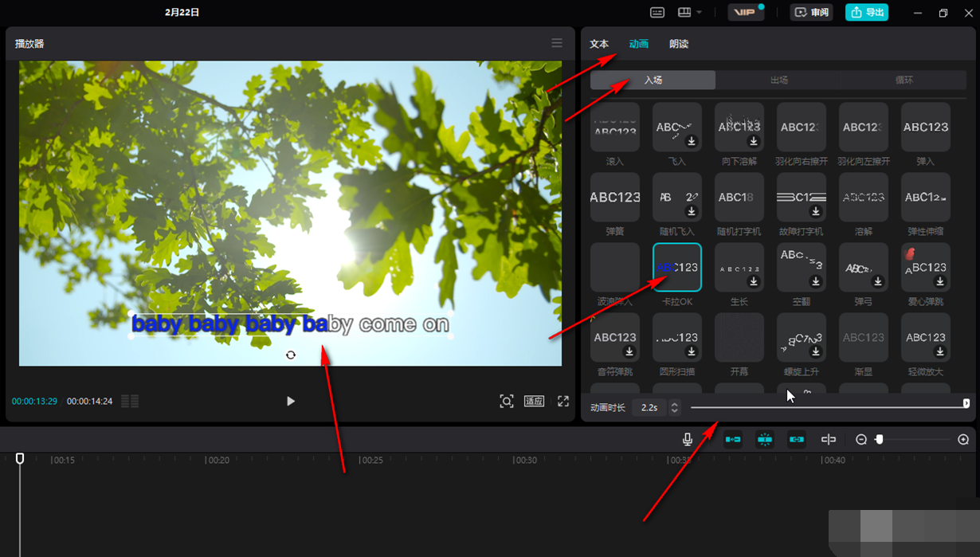Click the microphone record voiceover icon

[x=688, y=439]
